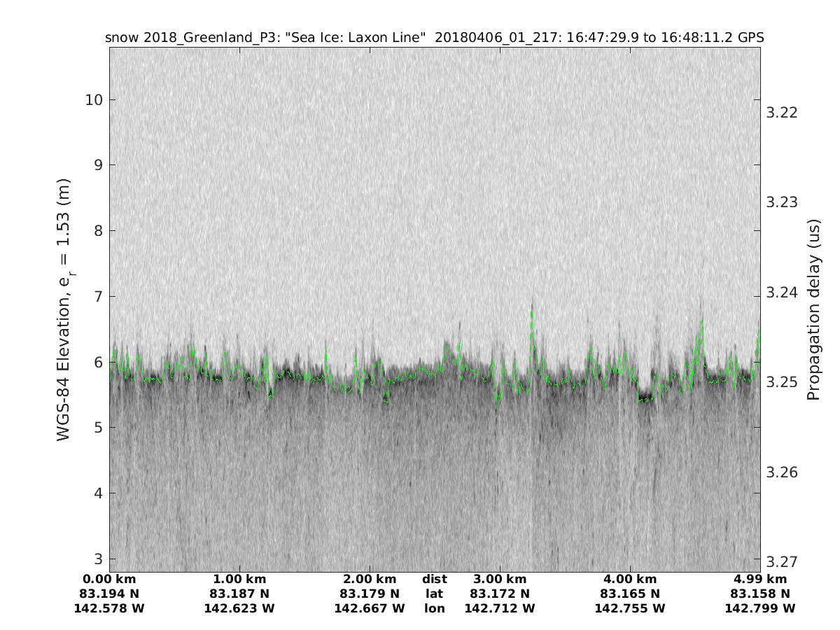Viewport: 840px width, 630px height.
Task: Click the "1.00 km" distance label
Action: coord(239,579)
